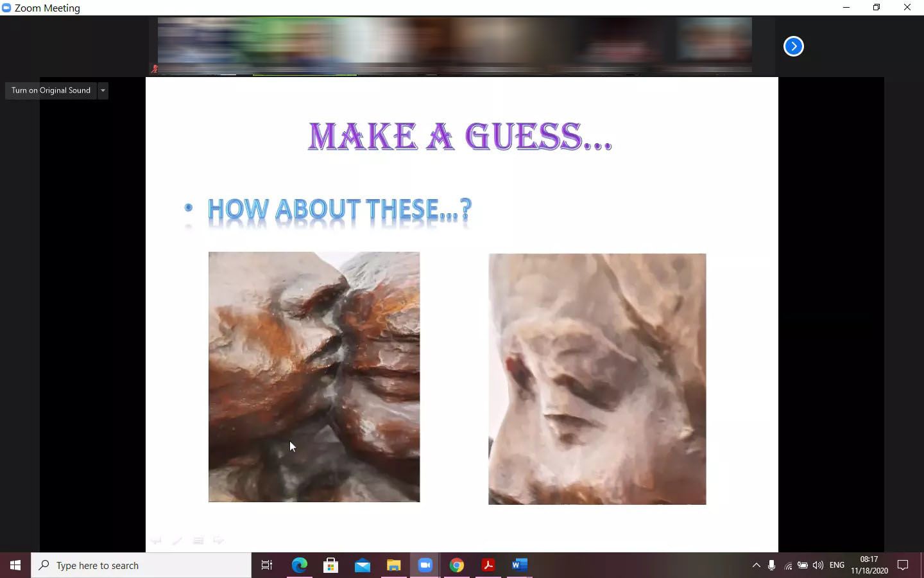Open the notification Action Center

click(x=903, y=565)
